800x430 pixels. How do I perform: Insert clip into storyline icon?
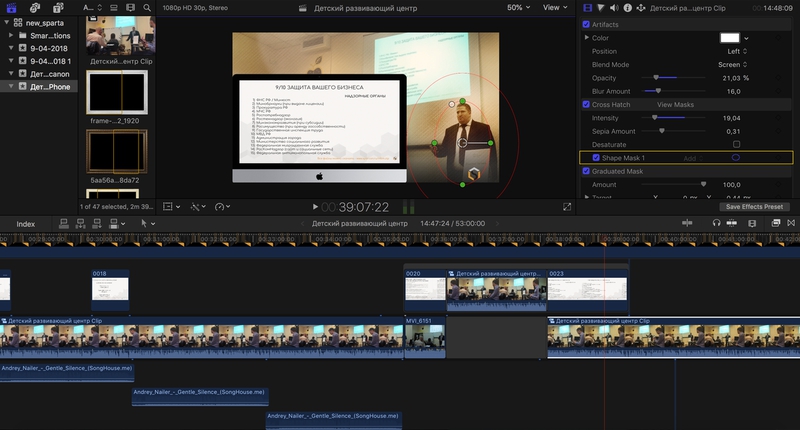point(80,223)
